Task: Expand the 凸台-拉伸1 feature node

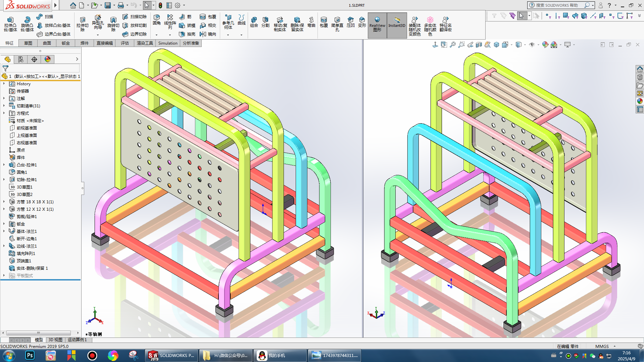Action: pos(4,165)
